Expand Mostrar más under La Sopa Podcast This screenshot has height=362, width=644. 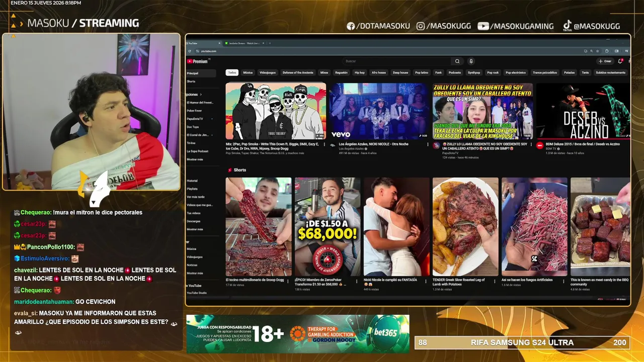tap(195, 159)
